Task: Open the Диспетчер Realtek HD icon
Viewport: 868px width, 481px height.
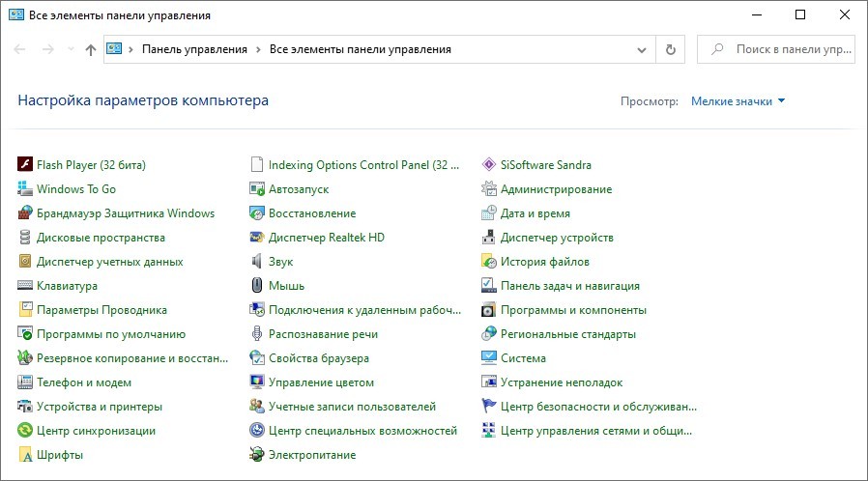Action: tap(257, 238)
